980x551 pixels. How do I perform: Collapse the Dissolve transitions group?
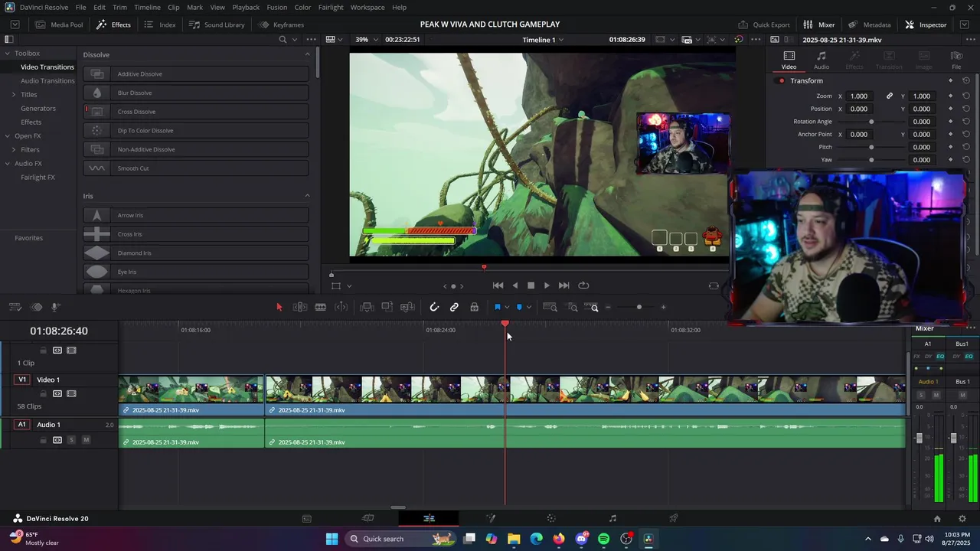point(307,54)
